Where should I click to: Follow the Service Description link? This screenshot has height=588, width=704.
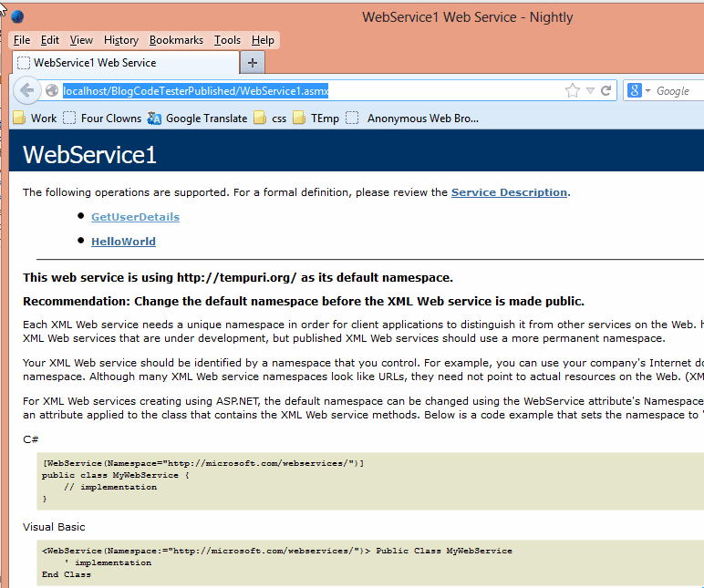coord(509,192)
